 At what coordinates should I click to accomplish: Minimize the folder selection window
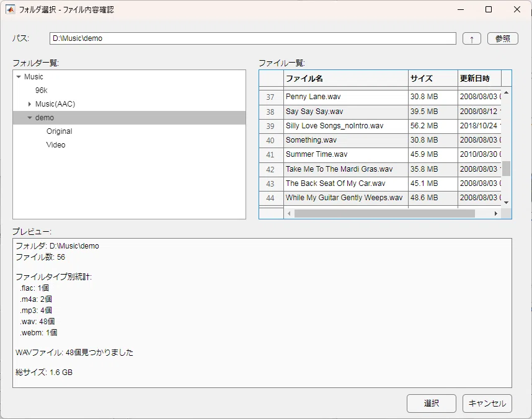pyautogui.click(x=461, y=9)
